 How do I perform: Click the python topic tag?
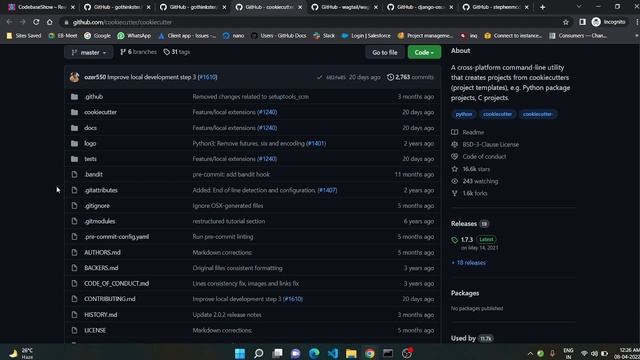coord(464,114)
